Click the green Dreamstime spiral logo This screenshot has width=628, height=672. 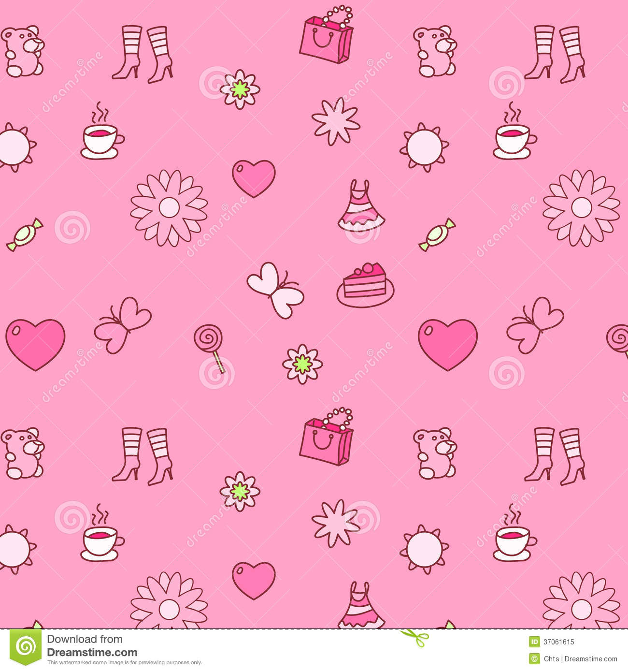click(26, 646)
